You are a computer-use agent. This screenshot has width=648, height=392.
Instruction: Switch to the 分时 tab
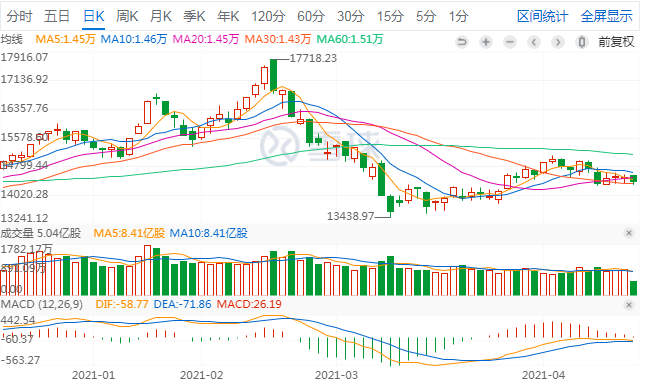19,16
